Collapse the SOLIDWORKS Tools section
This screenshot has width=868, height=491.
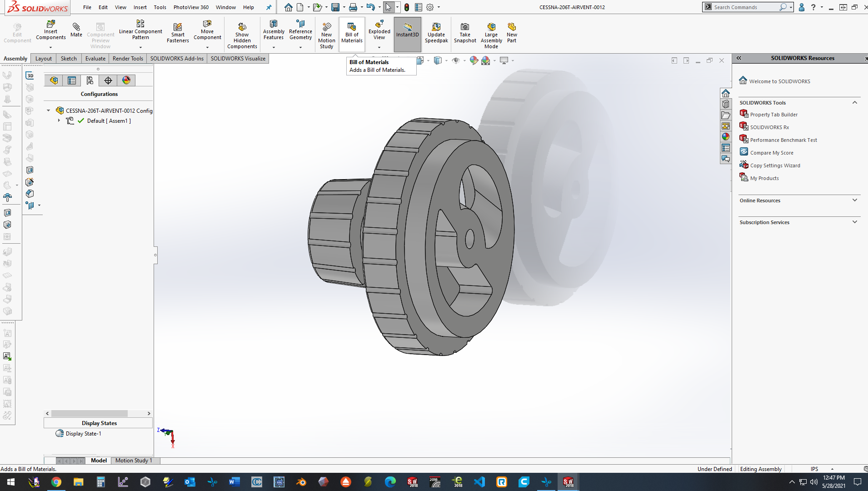click(855, 103)
